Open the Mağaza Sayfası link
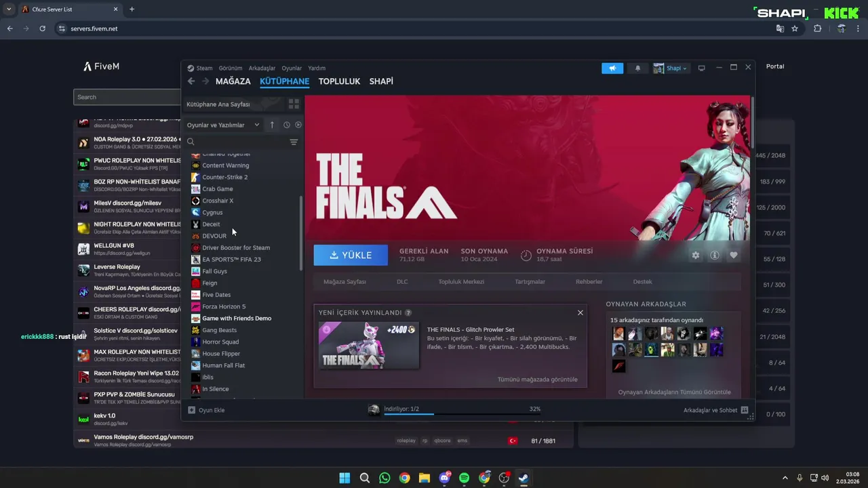 coord(344,281)
